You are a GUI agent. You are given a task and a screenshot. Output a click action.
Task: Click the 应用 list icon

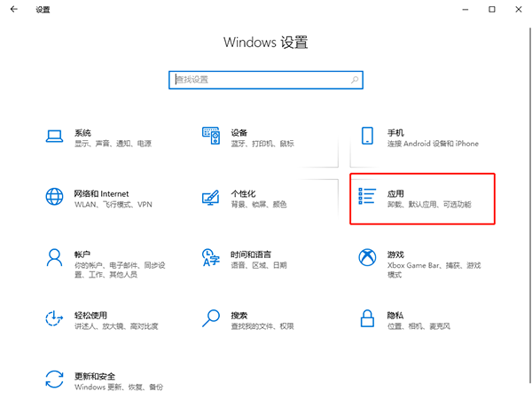[x=367, y=196]
